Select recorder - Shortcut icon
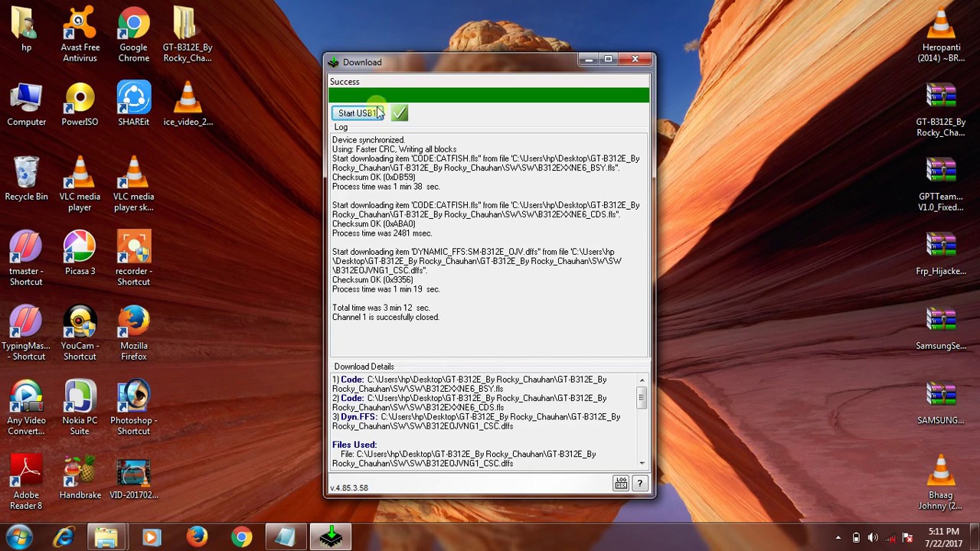Viewport: 980px width, 551px height. [133, 258]
